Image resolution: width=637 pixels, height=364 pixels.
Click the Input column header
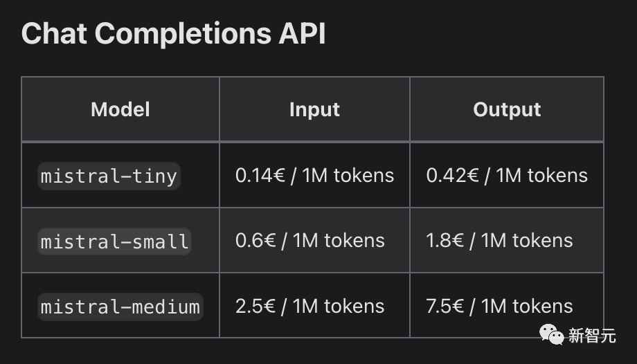pos(314,109)
